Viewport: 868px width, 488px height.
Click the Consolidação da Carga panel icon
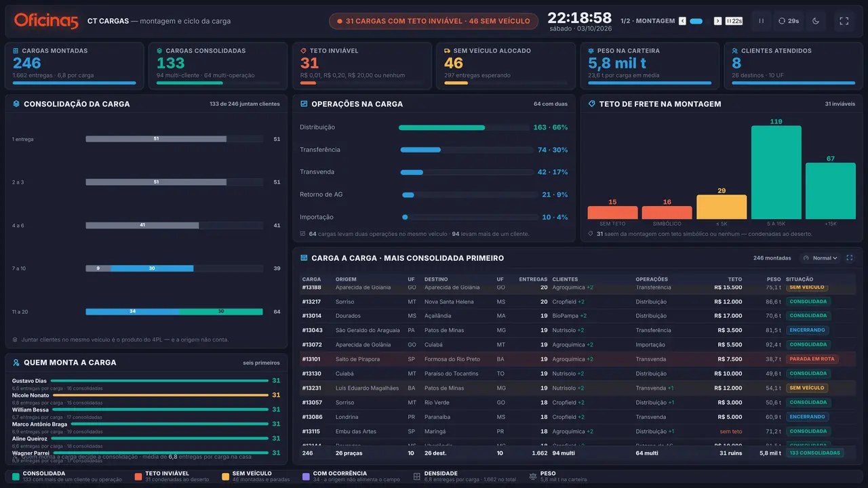pyautogui.click(x=16, y=104)
